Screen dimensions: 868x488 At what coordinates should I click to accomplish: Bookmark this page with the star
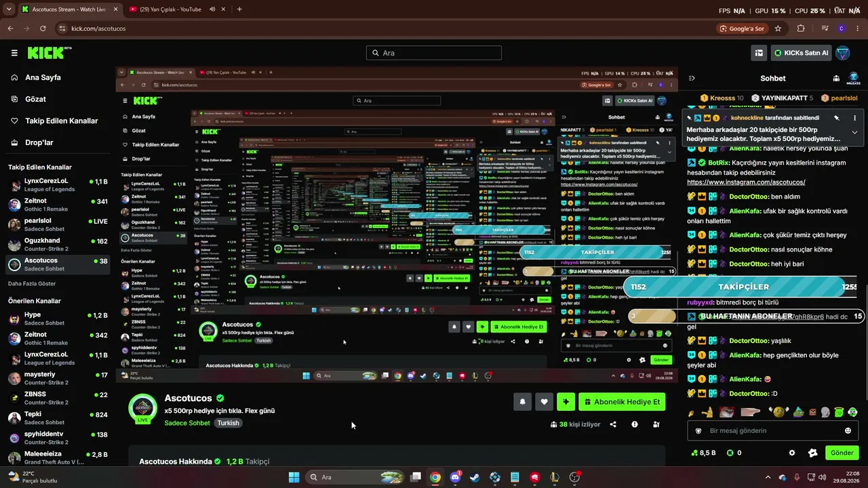[778, 28]
